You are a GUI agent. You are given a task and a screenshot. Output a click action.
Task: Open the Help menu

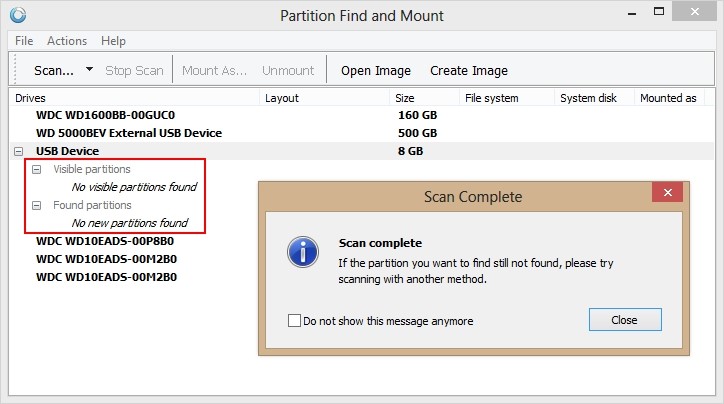pos(113,41)
